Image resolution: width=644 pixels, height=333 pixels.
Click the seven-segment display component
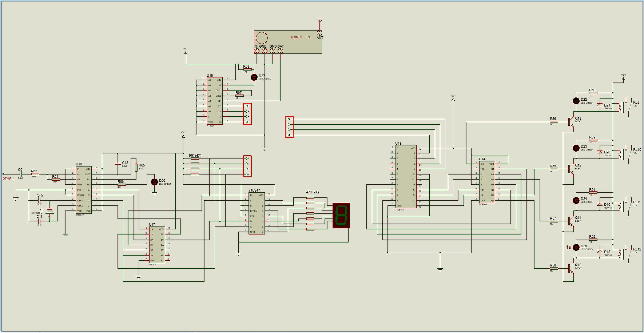[x=341, y=215]
